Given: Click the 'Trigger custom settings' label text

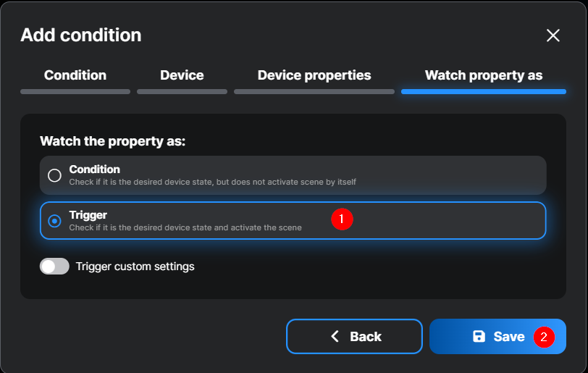Looking at the screenshot, I should [x=135, y=267].
